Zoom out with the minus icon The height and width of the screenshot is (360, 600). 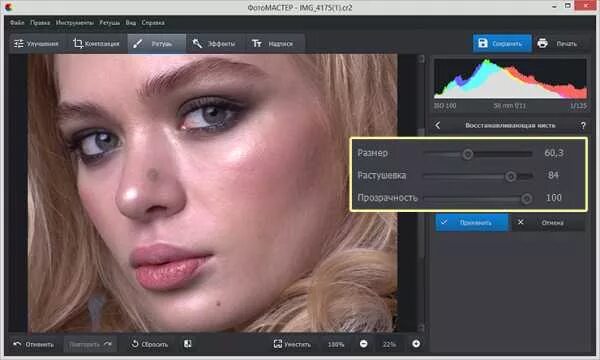364,344
